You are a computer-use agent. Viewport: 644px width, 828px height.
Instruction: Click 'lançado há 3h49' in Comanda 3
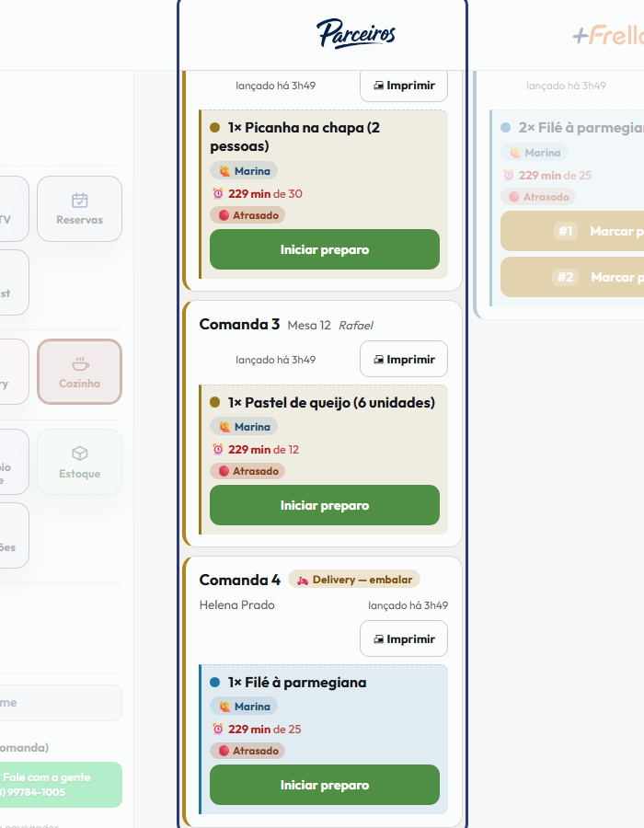coord(276,360)
